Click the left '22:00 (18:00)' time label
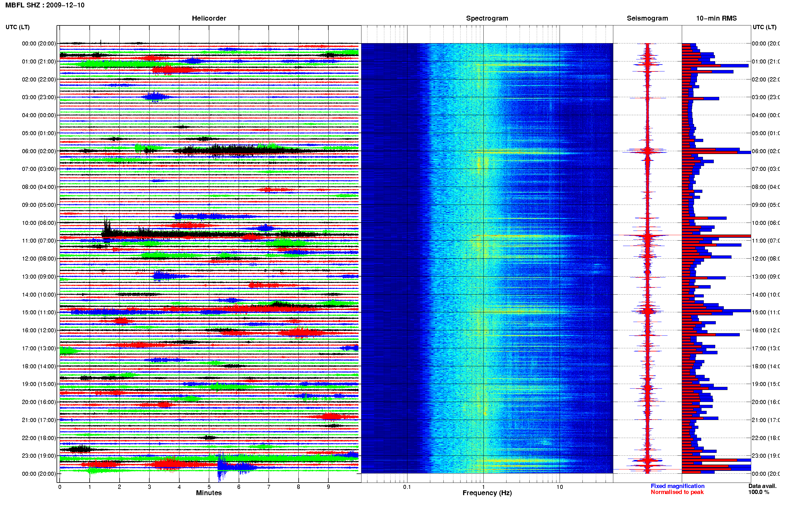Image resolution: width=812 pixels, height=508 pixels. pos(39,438)
